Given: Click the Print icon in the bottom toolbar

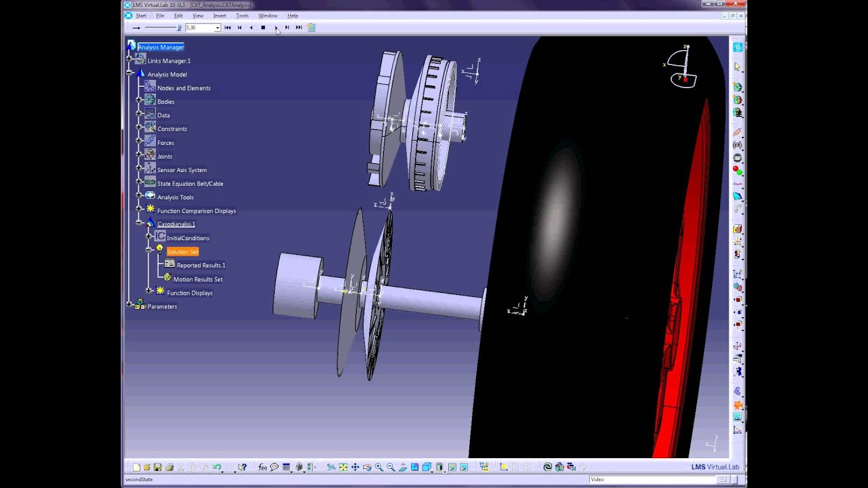Looking at the screenshot, I should click(x=169, y=467).
